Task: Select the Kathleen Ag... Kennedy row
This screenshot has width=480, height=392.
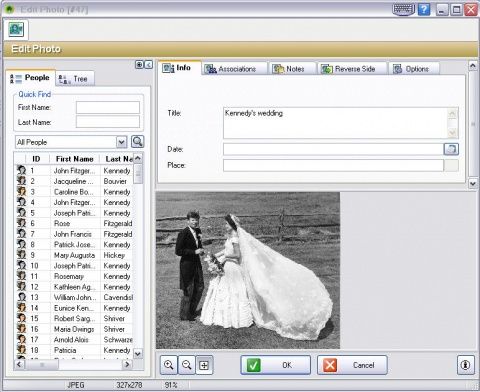Action: coord(75,287)
